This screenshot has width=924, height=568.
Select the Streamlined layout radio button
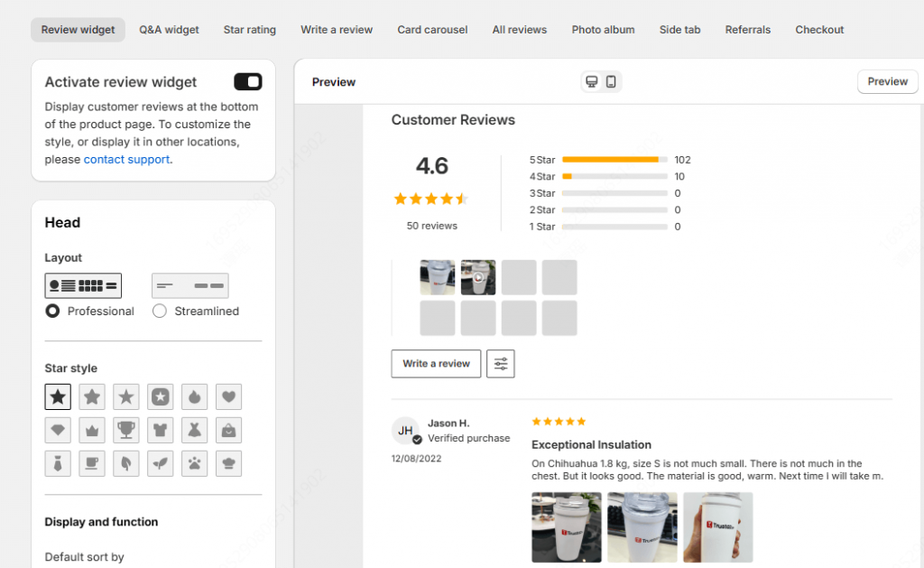[160, 311]
